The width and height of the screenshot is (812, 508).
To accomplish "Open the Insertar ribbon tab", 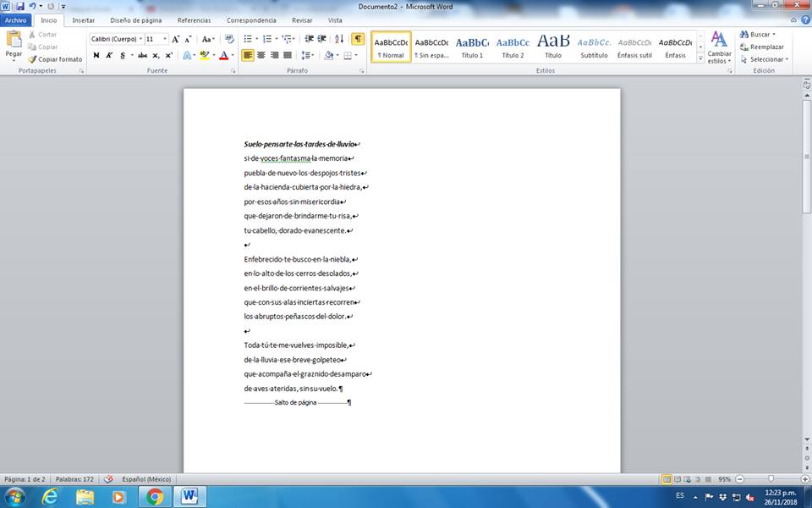I will 83,19.
